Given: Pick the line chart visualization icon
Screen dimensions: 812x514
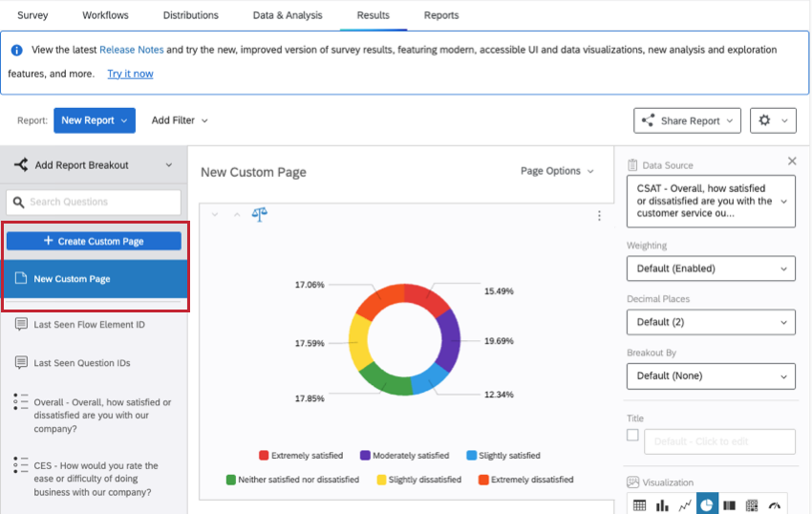Looking at the screenshot, I should [685, 505].
